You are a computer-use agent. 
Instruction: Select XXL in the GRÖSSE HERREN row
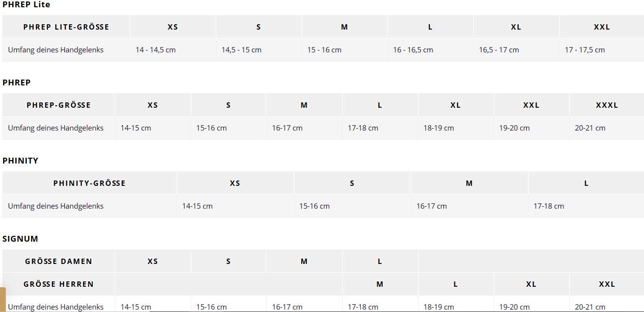607,284
